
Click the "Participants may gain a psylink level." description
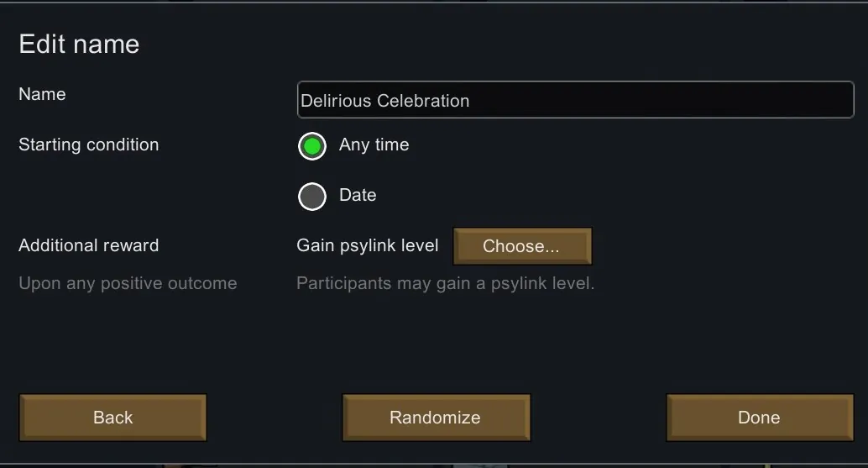point(445,283)
